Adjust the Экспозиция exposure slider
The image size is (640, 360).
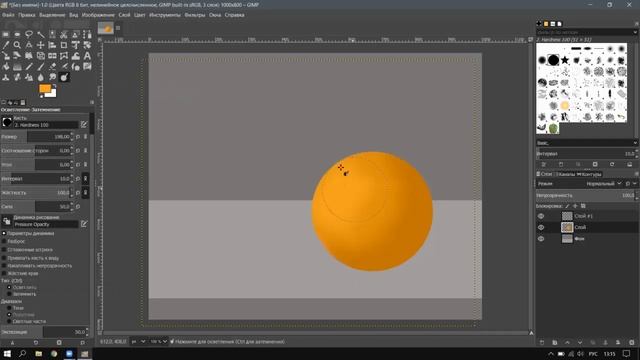(43, 332)
